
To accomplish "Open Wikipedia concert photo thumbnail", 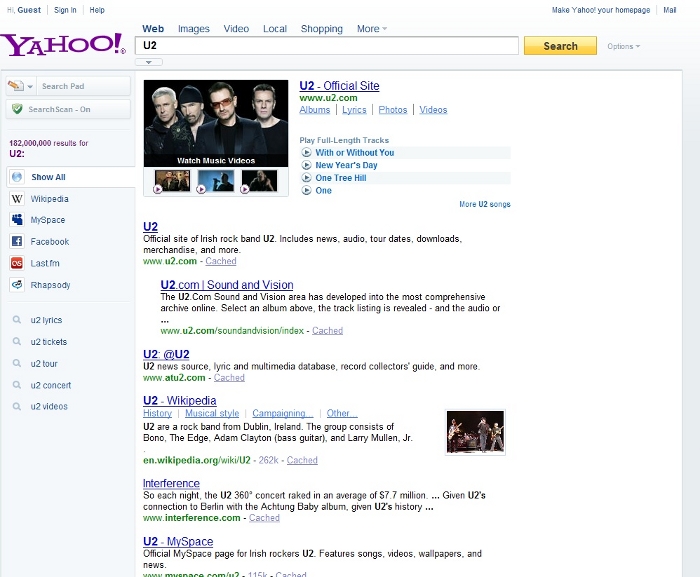I will (475, 432).
